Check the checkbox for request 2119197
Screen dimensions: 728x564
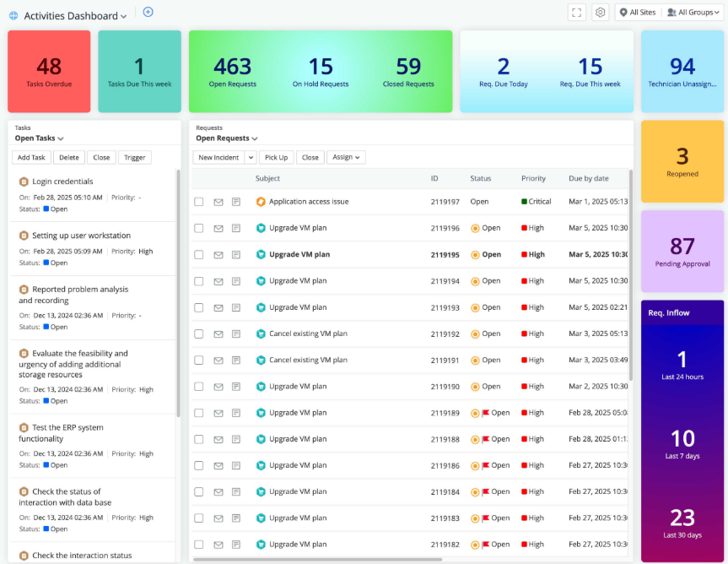tap(199, 201)
